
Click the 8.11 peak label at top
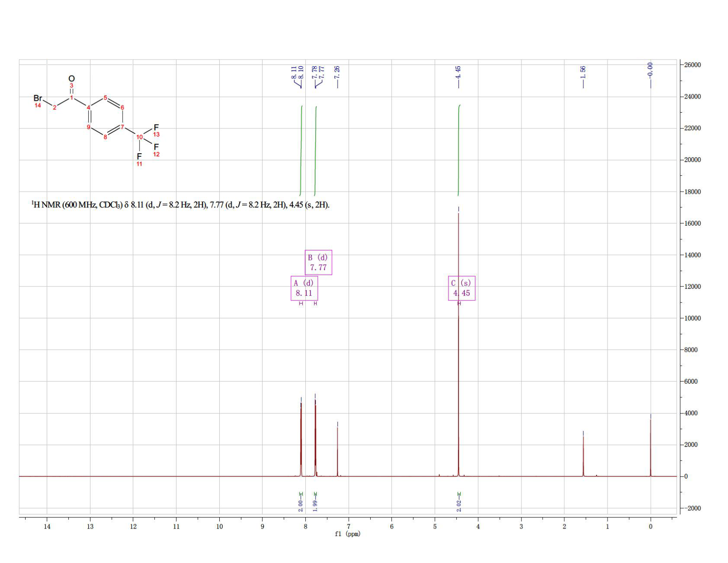(294, 72)
